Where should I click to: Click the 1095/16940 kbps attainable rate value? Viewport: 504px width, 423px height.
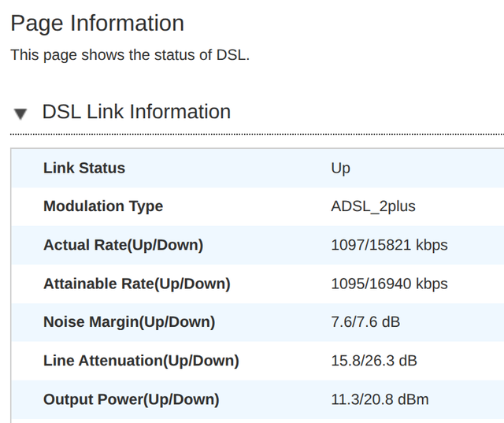(x=389, y=284)
